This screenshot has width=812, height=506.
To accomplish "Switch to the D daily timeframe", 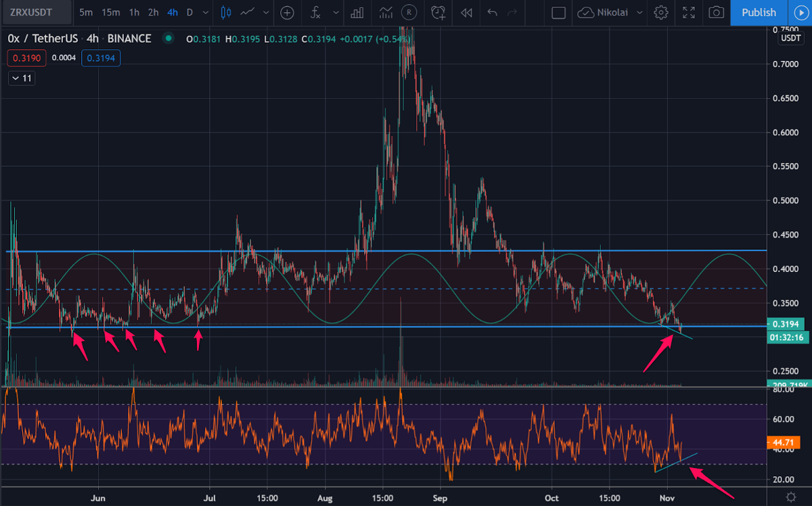I will tap(189, 12).
